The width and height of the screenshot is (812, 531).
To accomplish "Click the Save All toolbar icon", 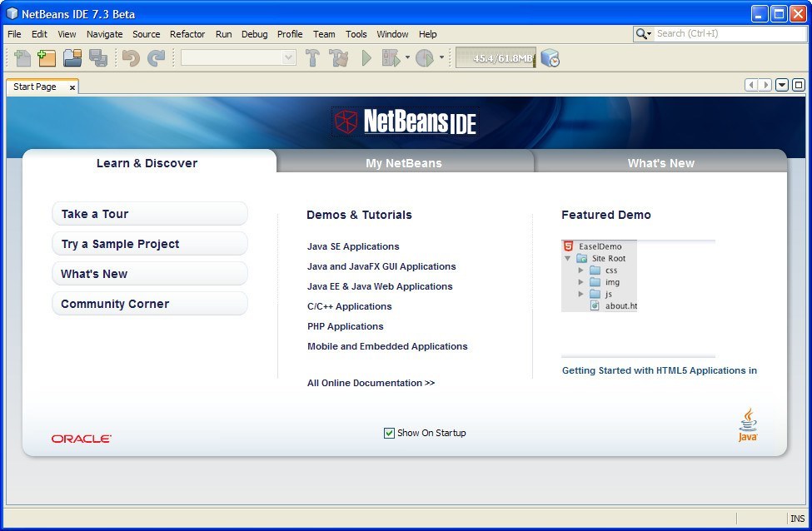I will (x=98, y=58).
